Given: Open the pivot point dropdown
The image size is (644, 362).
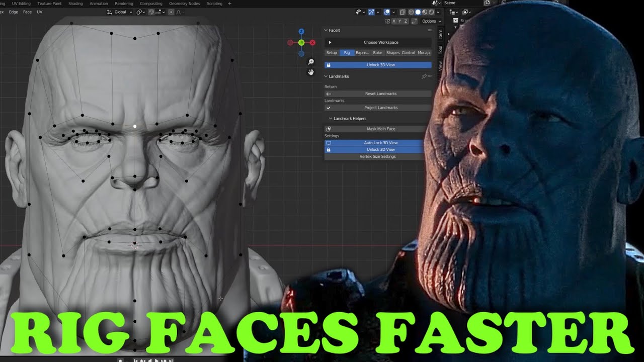Looking at the screenshot, I should tap(141, 12).
